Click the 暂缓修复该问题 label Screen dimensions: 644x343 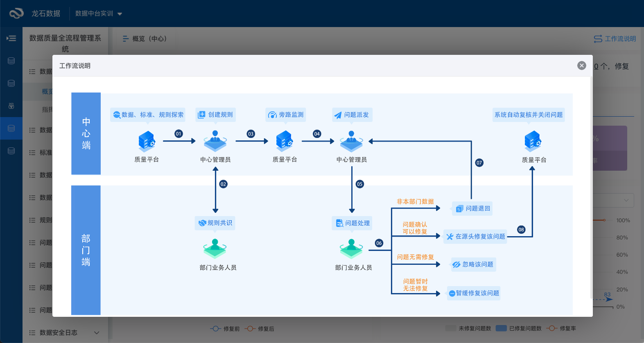pyautogui.click(x=477, y=293)
